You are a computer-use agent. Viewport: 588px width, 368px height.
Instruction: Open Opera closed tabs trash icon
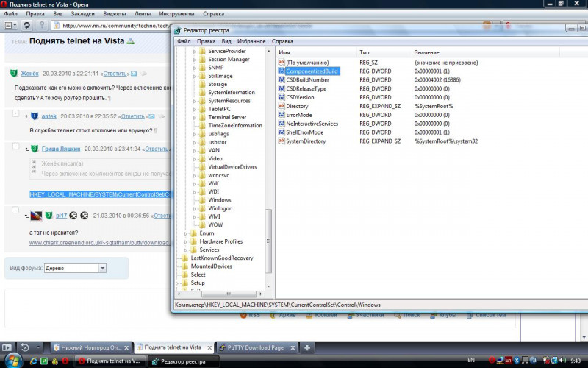click(25, 347)
